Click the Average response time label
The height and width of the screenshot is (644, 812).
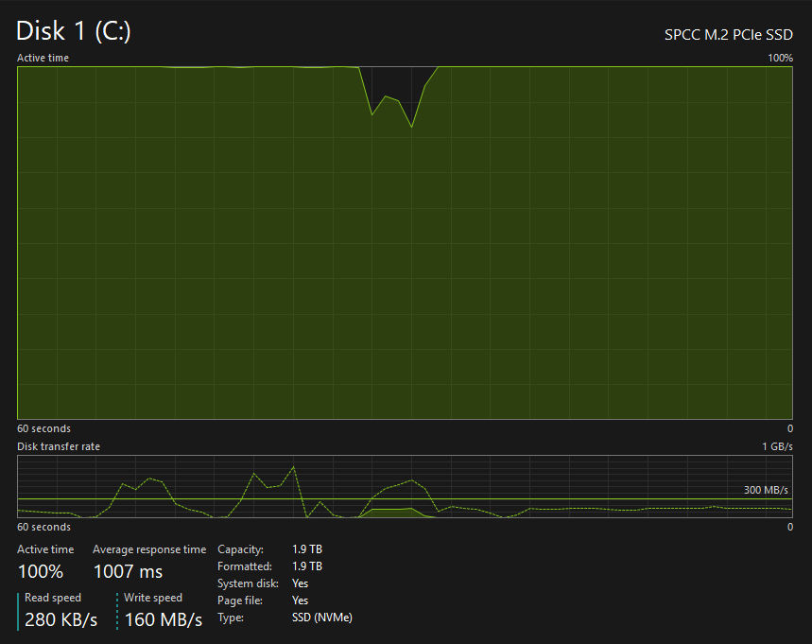(148, 549)
